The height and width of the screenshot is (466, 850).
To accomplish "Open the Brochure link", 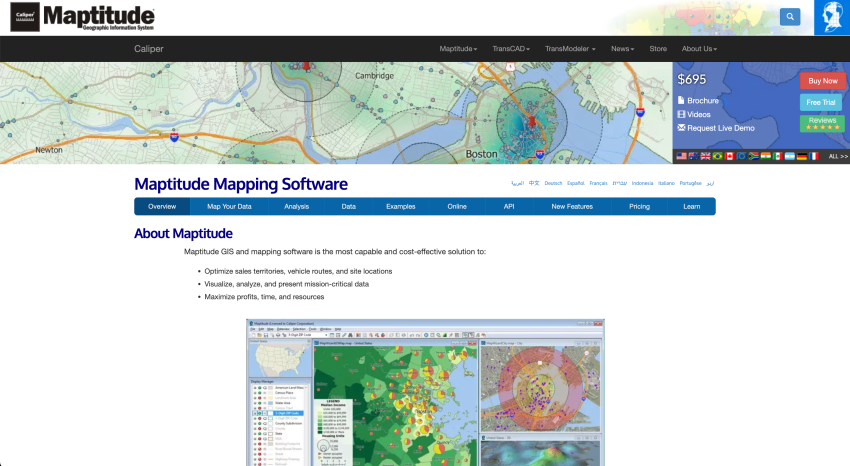I will 703,100.
